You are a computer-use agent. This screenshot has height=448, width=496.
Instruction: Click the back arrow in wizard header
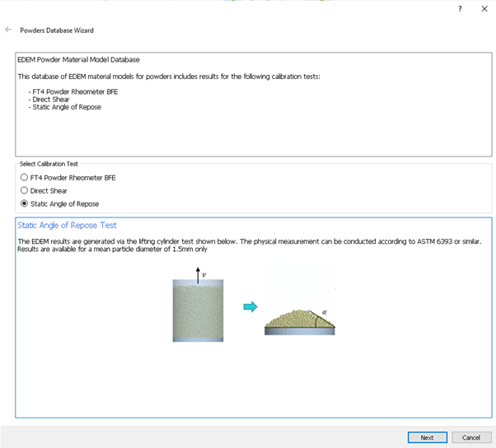click(8, 30)
